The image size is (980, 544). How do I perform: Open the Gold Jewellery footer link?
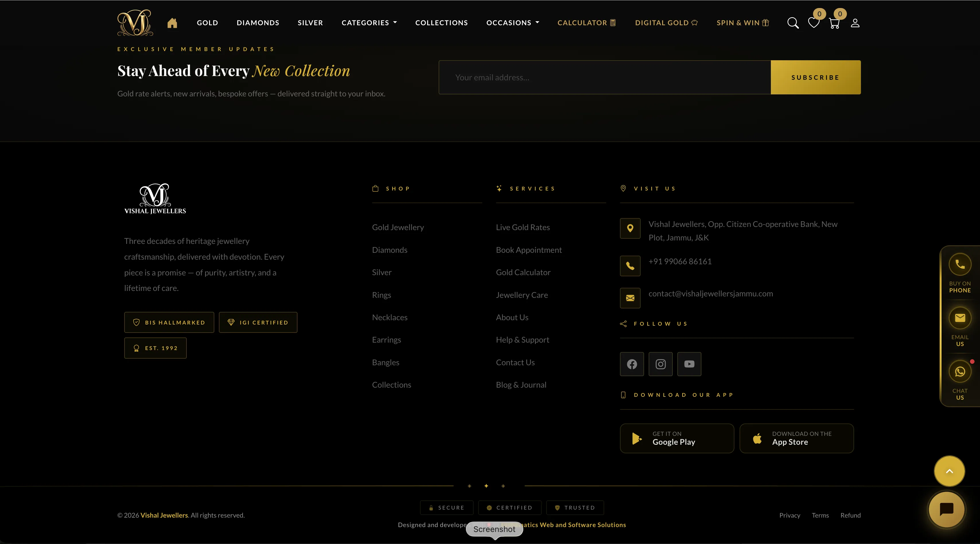click(x=398, y=228)
